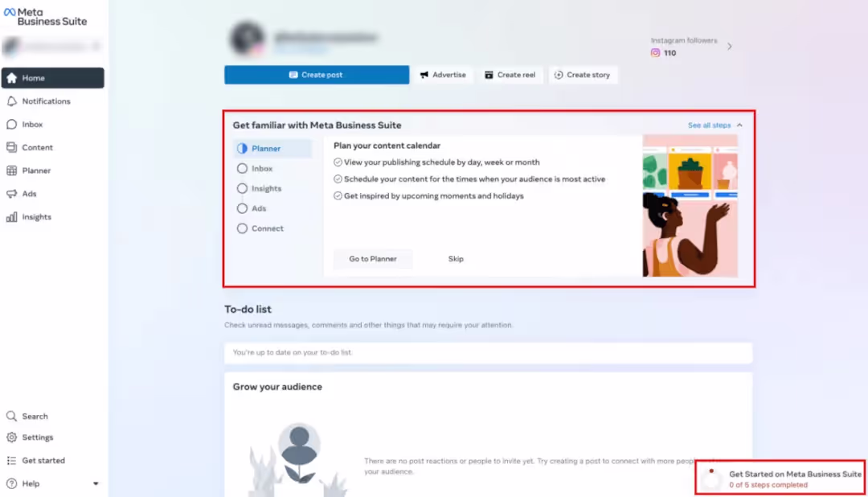Click the Home house icon in sidebar
The height and width of the screenshot is (497, 868).
pyautogui.click(x=11, y=78)
